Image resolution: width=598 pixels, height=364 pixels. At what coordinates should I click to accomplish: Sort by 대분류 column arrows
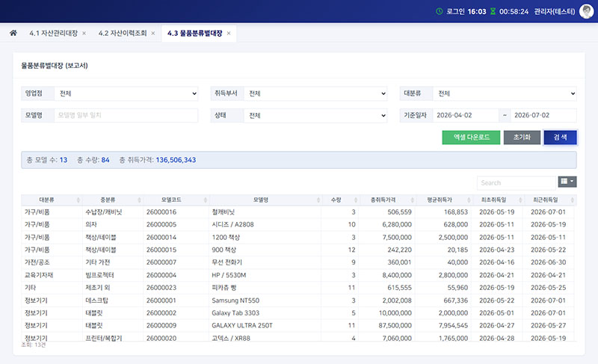pyautogui.click(x=78, y=200)
